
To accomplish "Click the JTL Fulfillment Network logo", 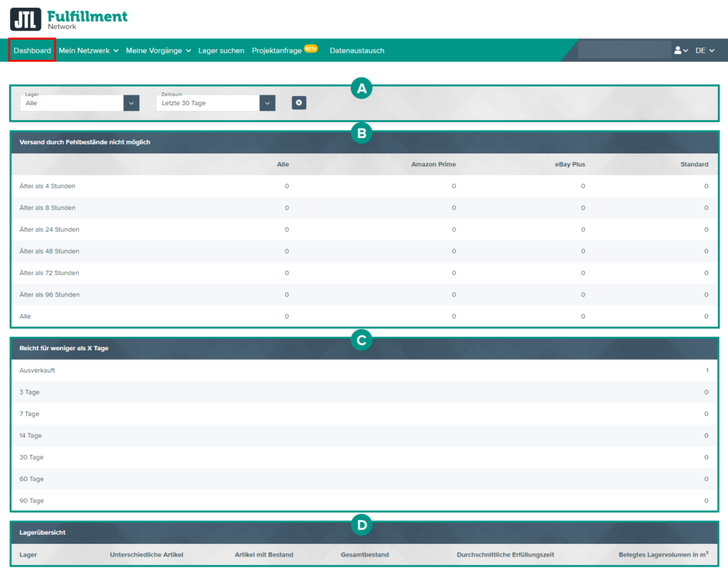I will coord(69,19).
